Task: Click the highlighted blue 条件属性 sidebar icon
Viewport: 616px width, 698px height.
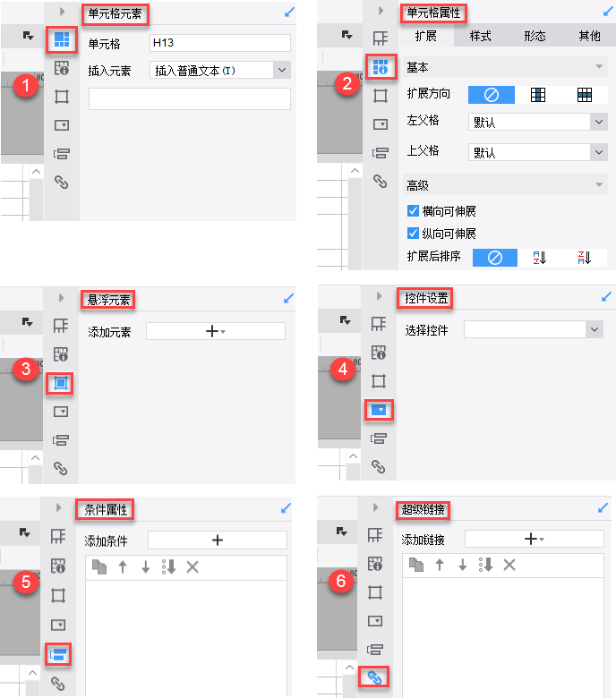Action: pos(58,654)
